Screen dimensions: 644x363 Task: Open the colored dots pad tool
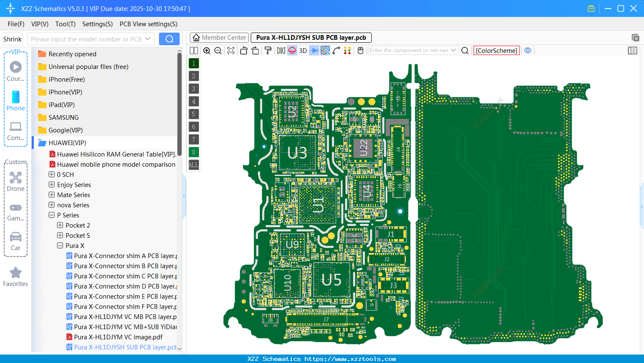point(348,50)
